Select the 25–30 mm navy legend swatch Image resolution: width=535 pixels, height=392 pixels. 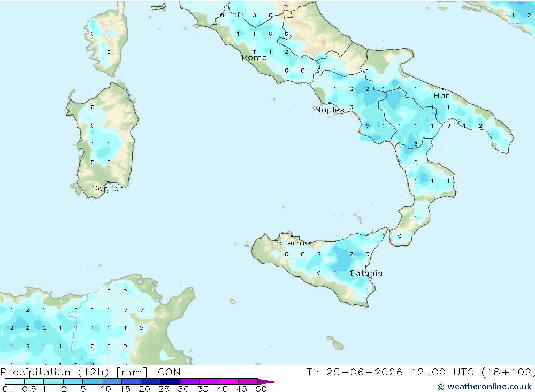170,381
